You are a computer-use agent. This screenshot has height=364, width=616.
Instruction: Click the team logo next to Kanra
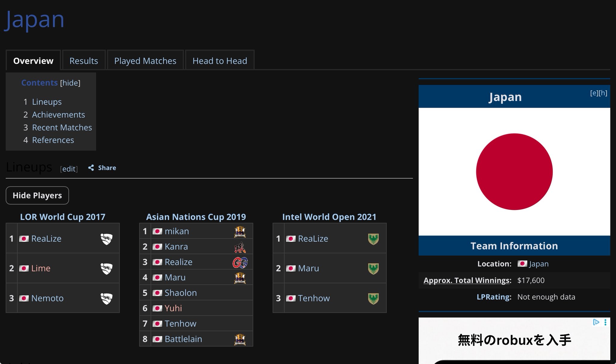[x=240, y=247]
